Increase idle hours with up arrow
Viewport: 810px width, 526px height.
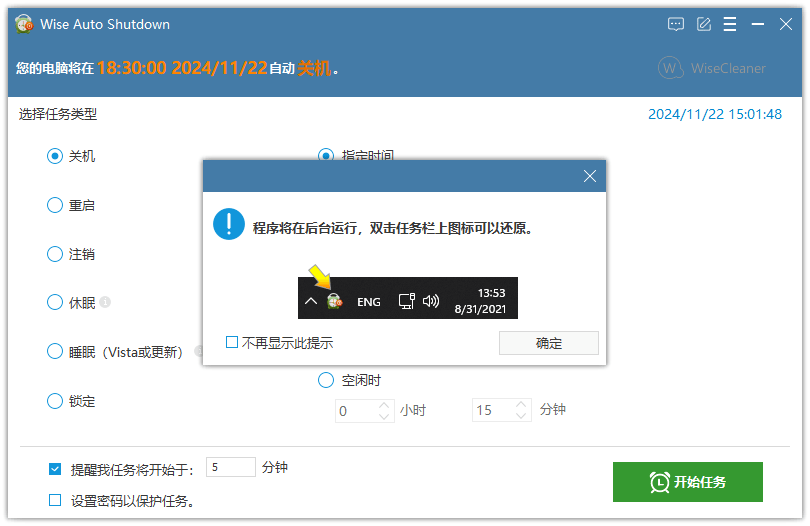click(x=384, y=406)
